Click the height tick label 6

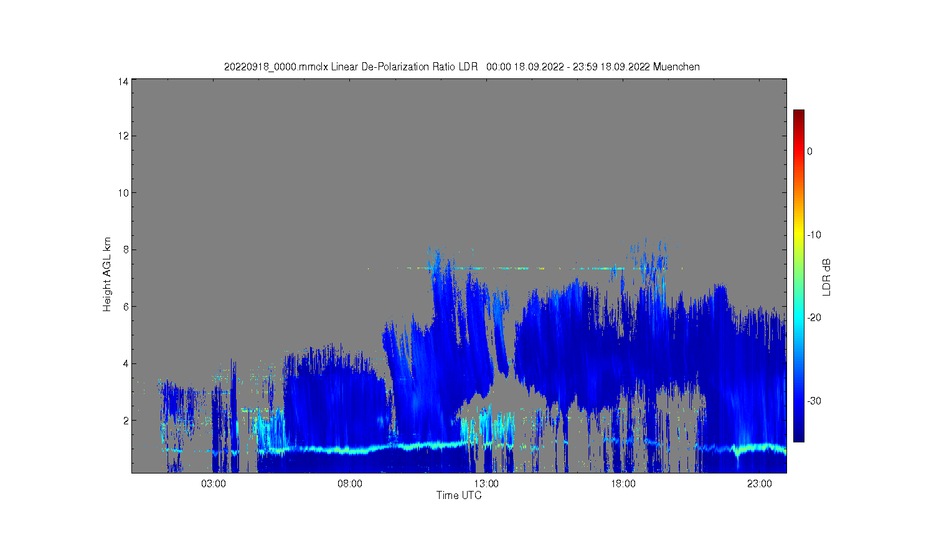126,307
